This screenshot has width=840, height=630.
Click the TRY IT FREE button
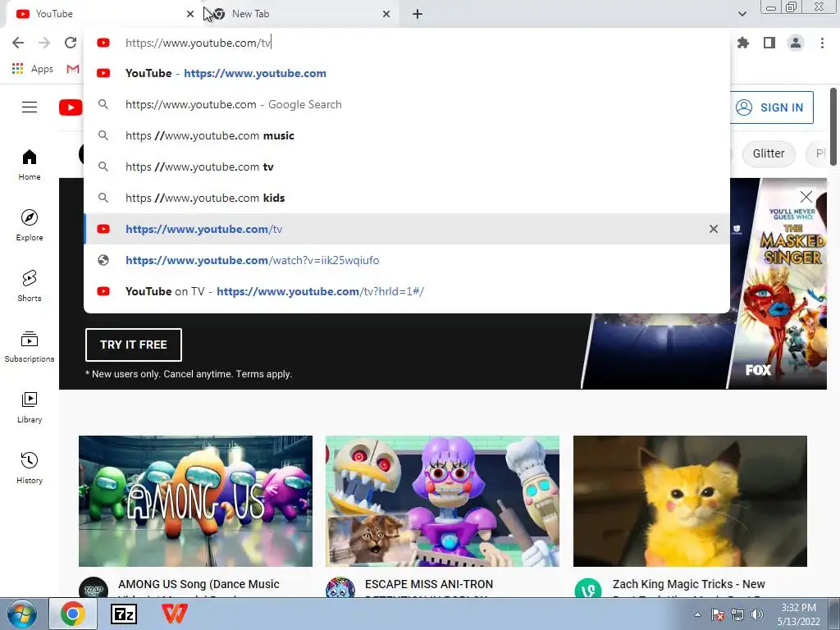point(134,345)
